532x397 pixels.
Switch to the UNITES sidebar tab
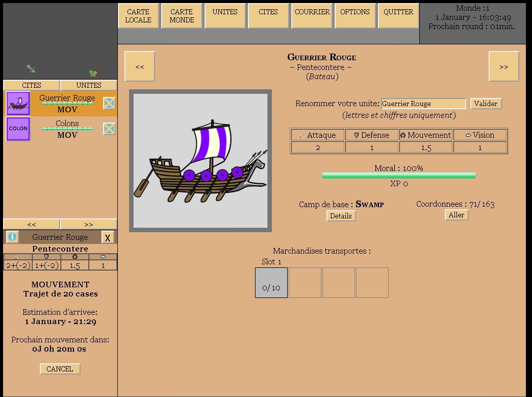click(89, 85)
